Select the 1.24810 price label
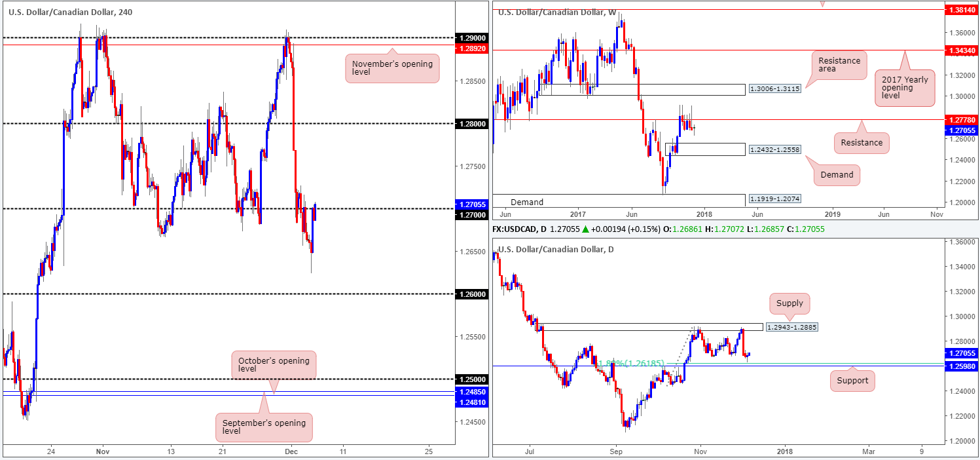 point(473,402)
